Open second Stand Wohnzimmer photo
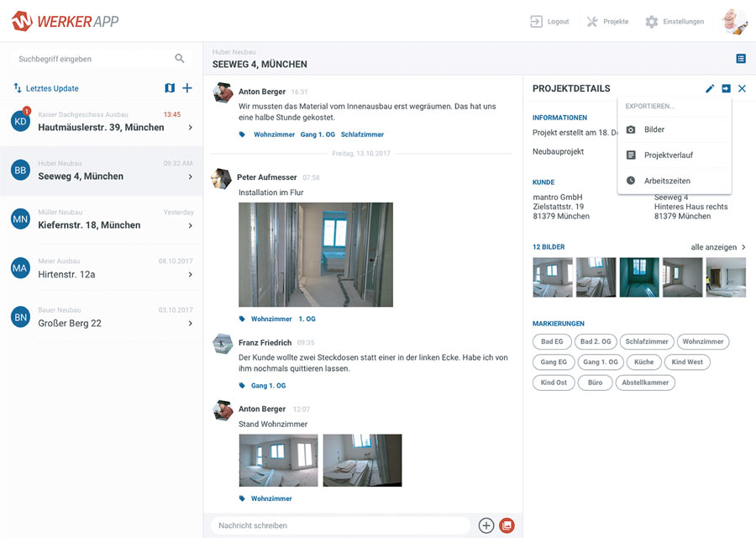The width and height of the screenshot is (756, 538). coord(363,461)
